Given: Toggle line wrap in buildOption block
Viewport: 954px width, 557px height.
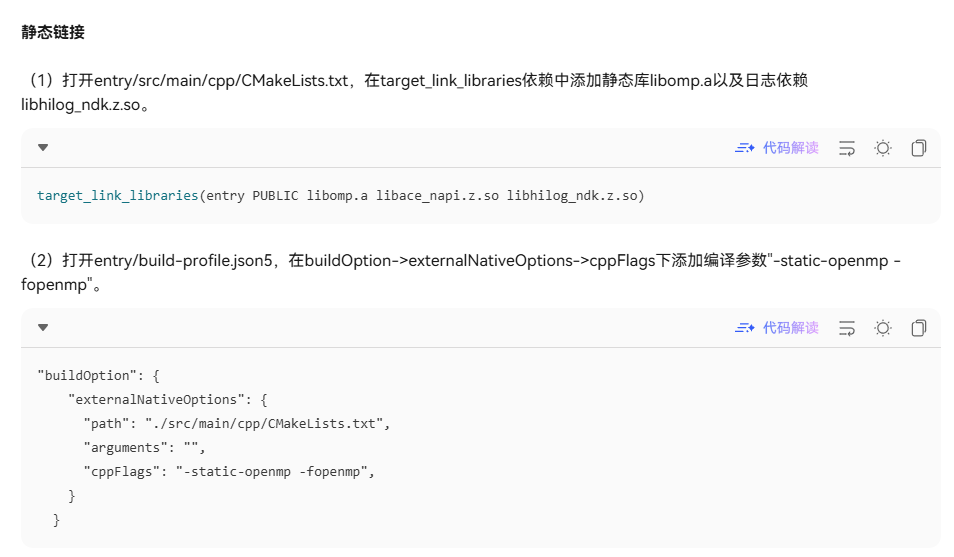Looking at the screenshot, I should (x=847, y=328).
